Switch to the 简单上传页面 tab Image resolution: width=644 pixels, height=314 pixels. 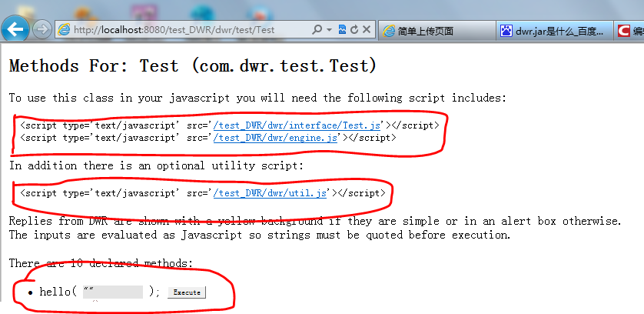coord(437,31)
